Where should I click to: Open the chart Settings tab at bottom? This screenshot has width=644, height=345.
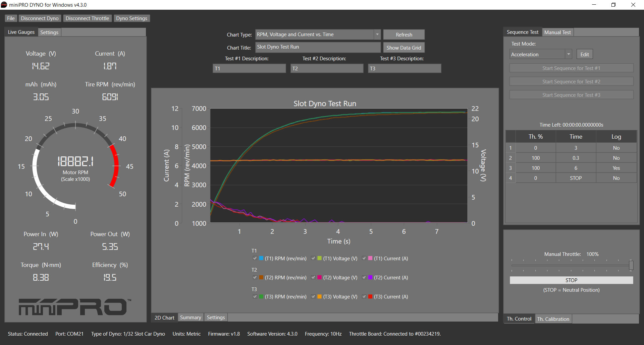[216, 318]
